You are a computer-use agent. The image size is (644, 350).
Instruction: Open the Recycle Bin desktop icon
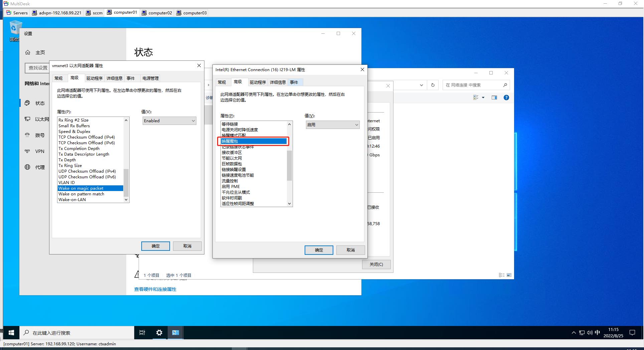[x=15, y=31]
